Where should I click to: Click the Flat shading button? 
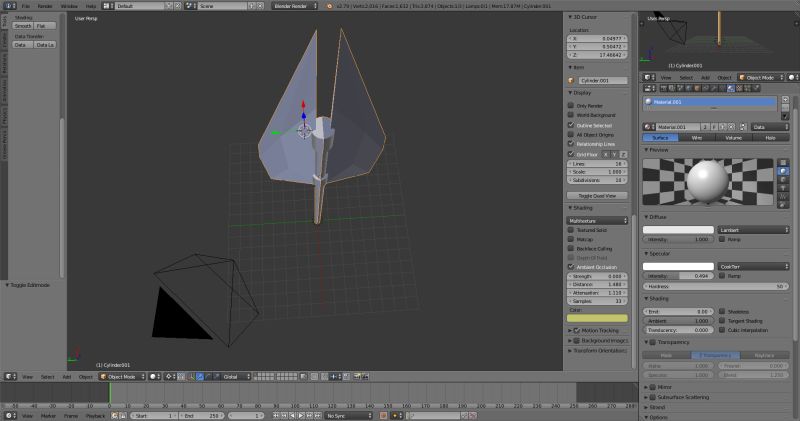[x=45, y=26]
